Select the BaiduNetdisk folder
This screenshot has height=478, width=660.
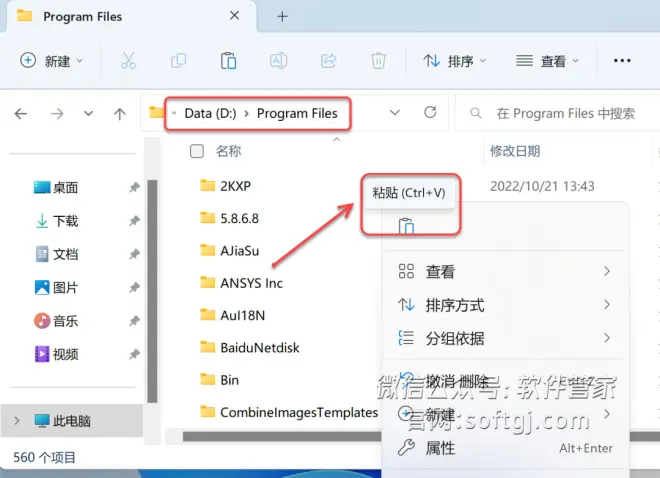point(250,348)
